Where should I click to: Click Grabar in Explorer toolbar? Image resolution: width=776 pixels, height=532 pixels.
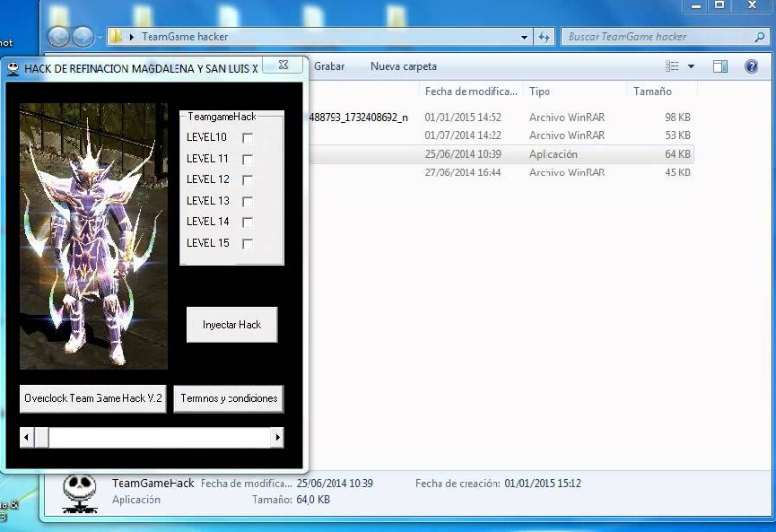pos(329,66)
